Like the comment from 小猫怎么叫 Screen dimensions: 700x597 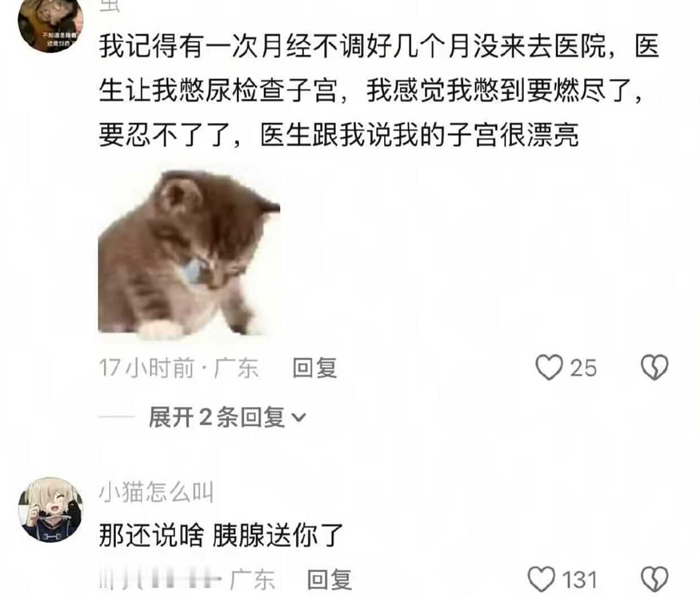541,579
